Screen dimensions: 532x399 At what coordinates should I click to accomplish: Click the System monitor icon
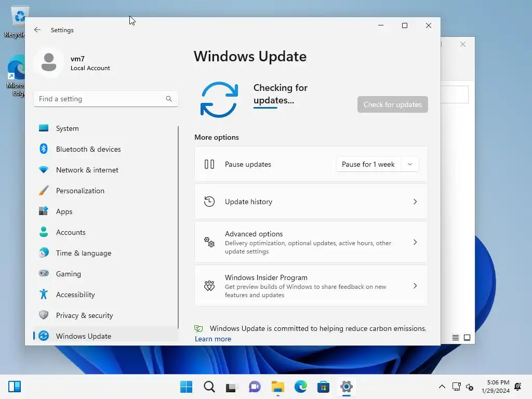(x=44, y=128)
